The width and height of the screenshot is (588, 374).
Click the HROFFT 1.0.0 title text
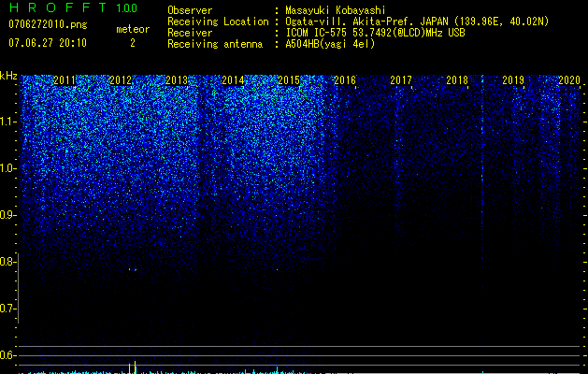[x=73, y=7]
